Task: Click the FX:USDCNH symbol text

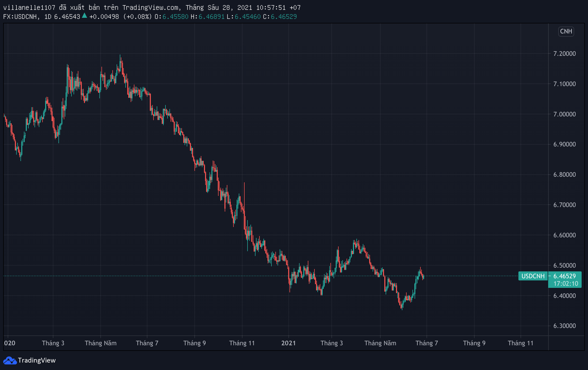Action: tap(20, 17)
